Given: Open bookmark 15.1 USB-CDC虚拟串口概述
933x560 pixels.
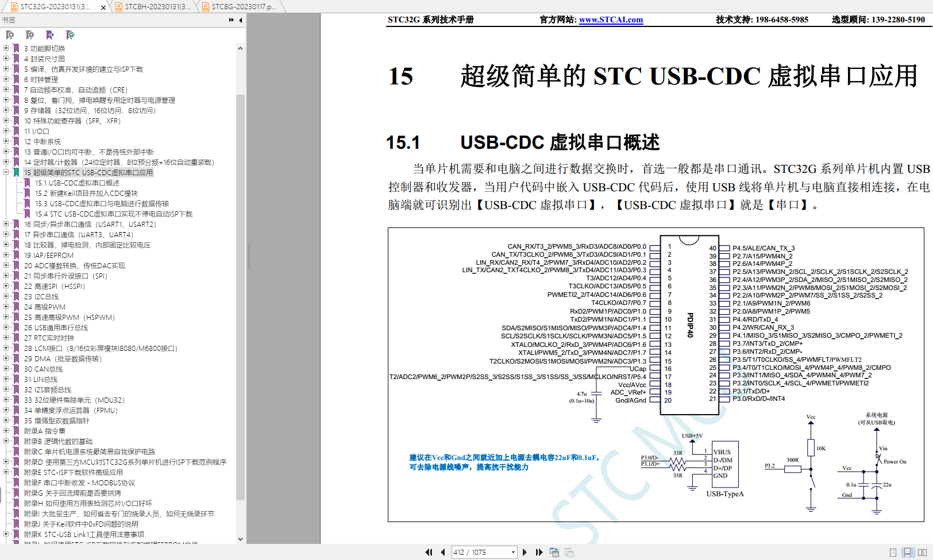Looking at the screenshot, I should coord(77,183).
